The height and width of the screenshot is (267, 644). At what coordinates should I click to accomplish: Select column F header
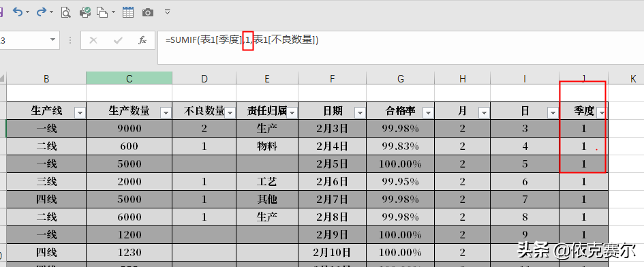point(333,78)
